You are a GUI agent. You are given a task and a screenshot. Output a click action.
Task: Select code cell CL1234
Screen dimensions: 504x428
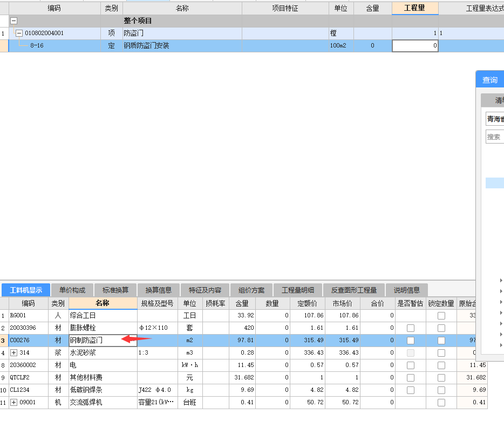point(29,390)
